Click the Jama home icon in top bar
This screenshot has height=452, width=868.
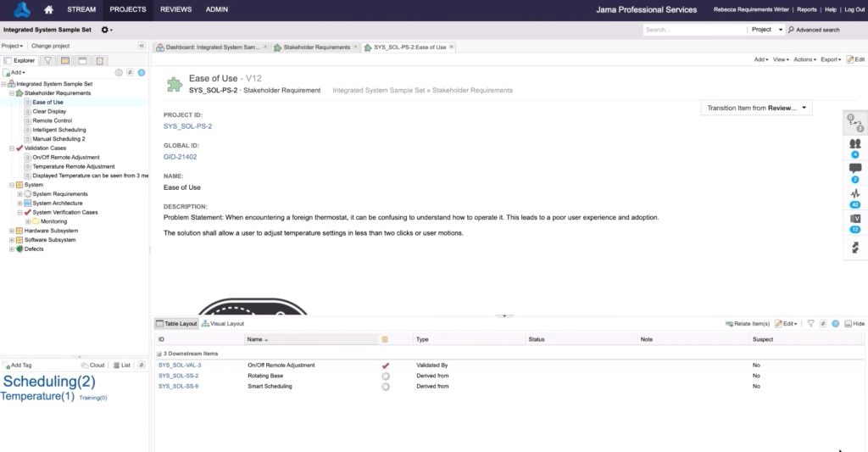[x=49, y=9]
